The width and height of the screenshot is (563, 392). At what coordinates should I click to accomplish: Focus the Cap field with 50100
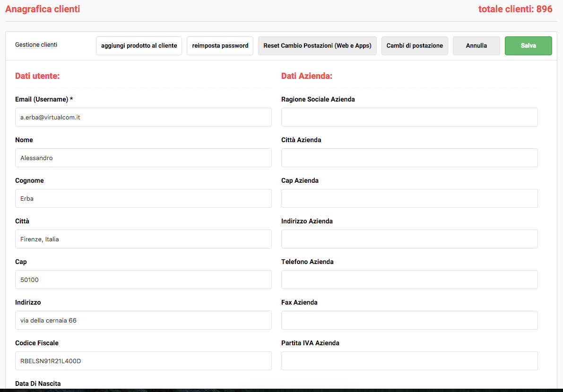coord(143,280)
